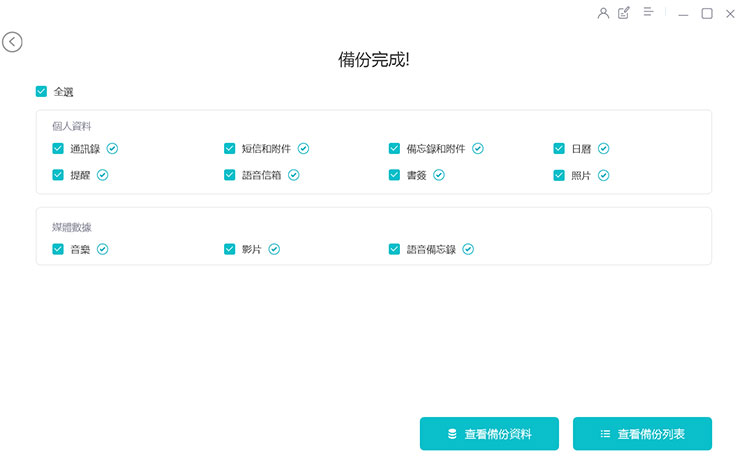Open 查看備份列表 button
This screenshot has height=462, width=740.
[642, 434]
